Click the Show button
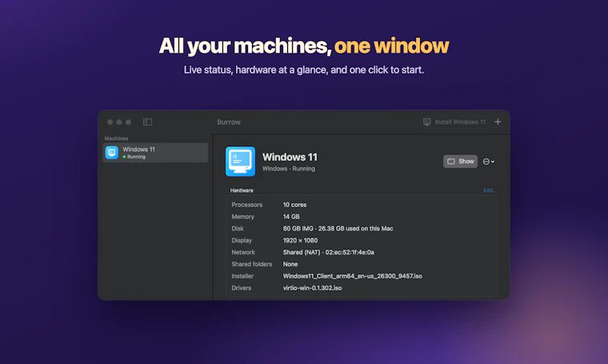This screenshot has width=608, height=364. [x=460, y=162]
